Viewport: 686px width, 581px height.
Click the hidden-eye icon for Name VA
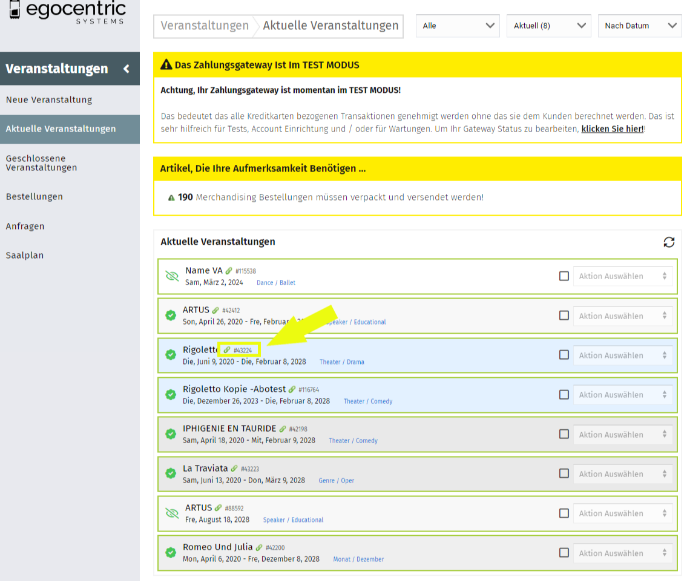(171, 276)
